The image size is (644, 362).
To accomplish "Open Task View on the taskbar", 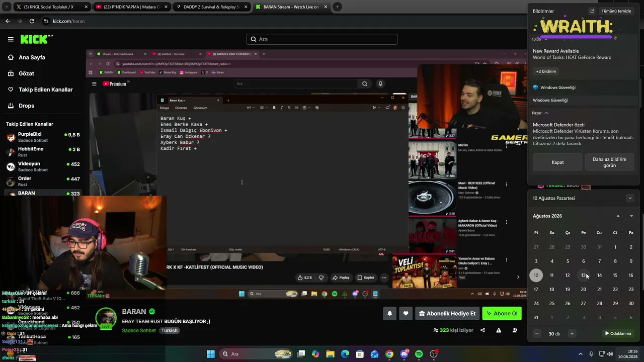I will click(x=301, y=354).
